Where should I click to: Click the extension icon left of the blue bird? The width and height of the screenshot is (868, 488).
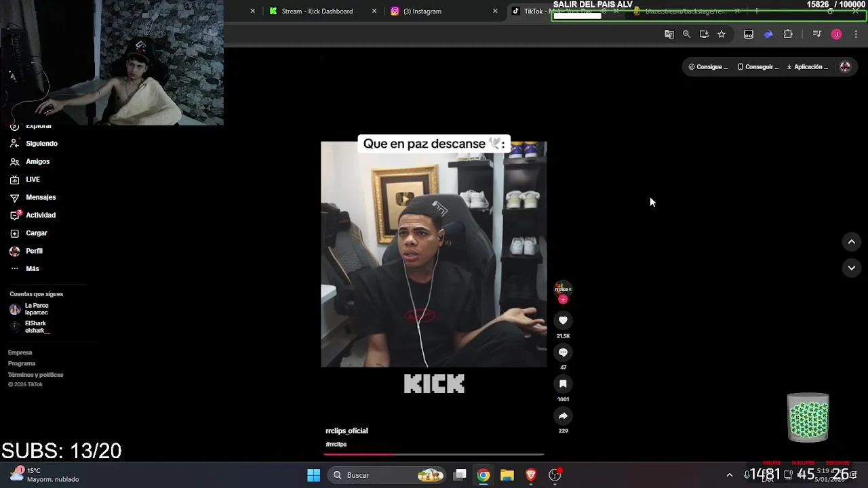click(x=749, y=34)
